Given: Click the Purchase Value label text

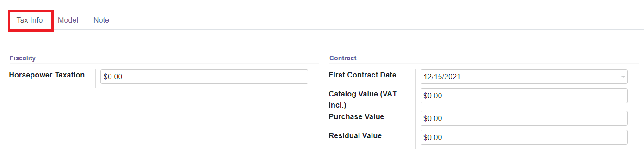Looking at the screenshot, I should coord(356,116).
